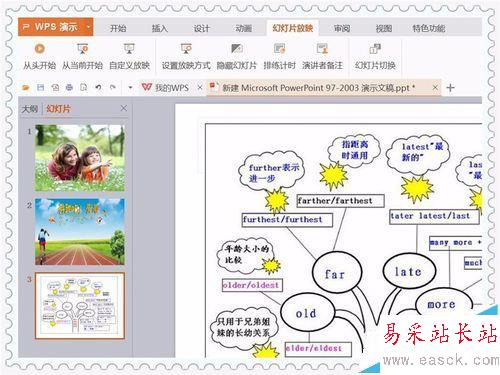Viewport: 500px width, 375px height.
Task: Switch to 开始 ribbon tab
Action: click(x=118, y=28)
